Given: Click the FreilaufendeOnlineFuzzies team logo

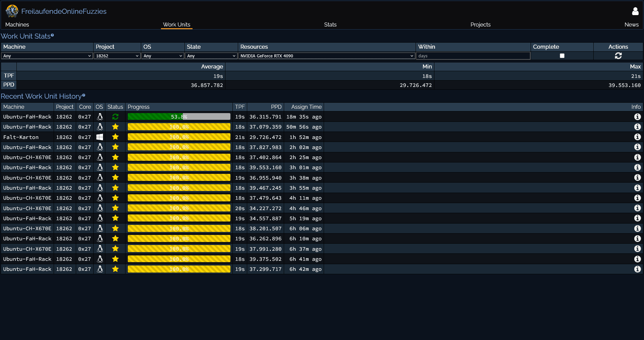Looking at the screenshot, I should 12,11.
